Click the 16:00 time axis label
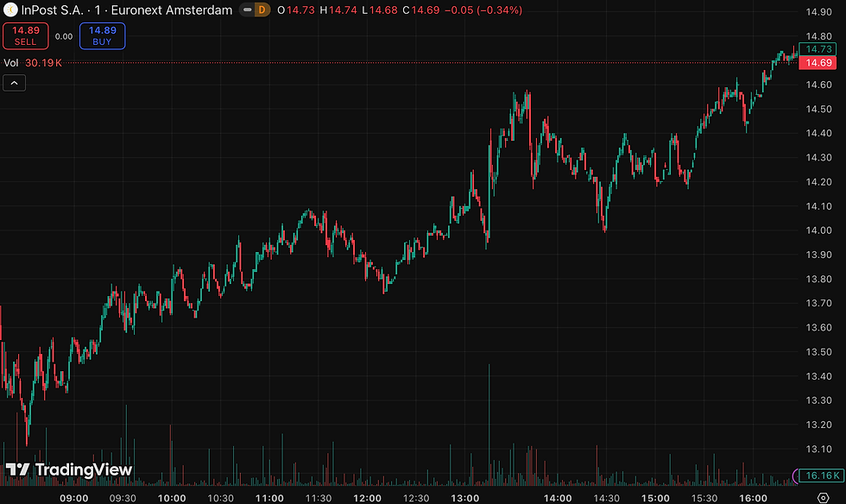 [753, 498]
